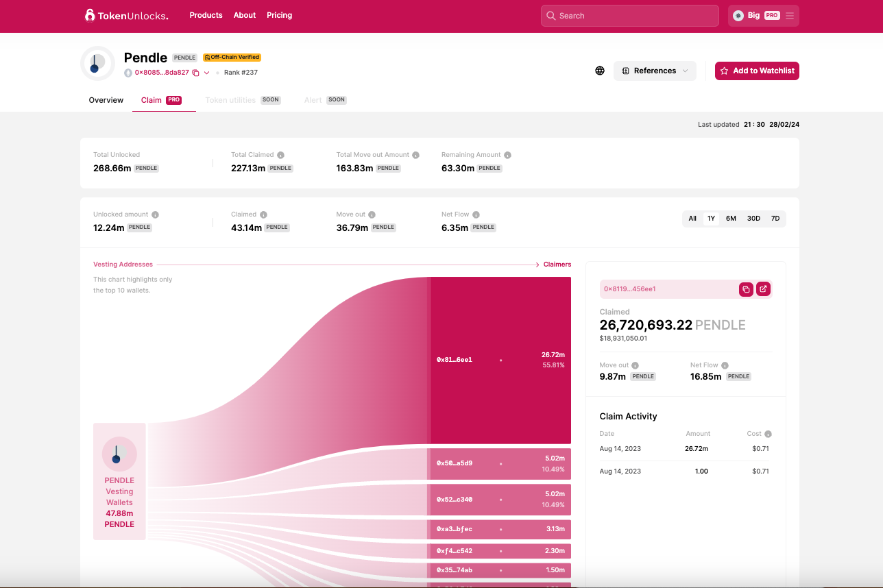The width and height of the screenshot is (883, 588).
Task: Click info icon next to Unlocked amount
Action: 155,215
